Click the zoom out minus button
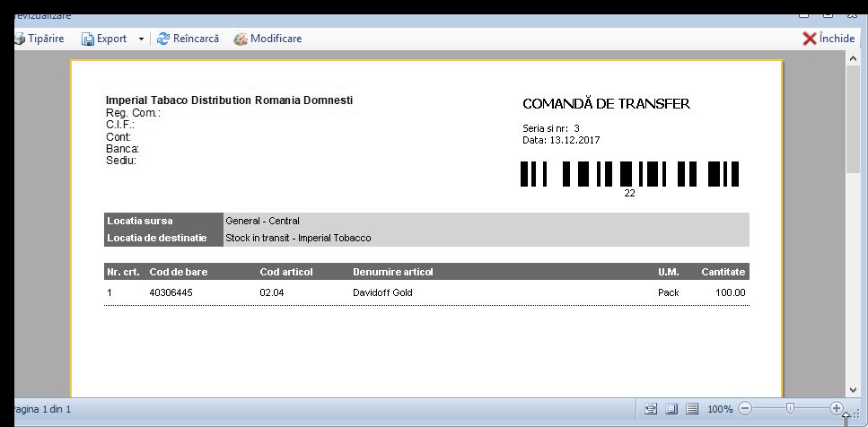The height and width of the screenshot is (427, 868). [744, 409]
